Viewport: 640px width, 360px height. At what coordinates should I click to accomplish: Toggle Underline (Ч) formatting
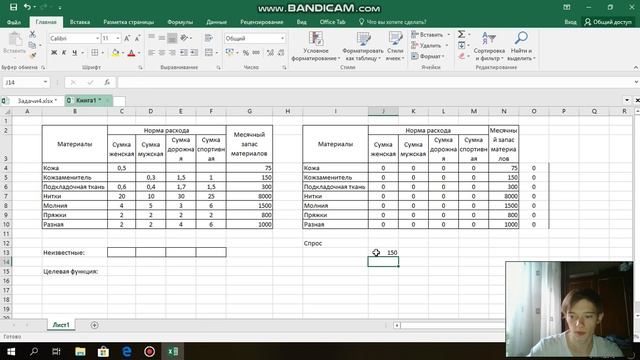click(x=74, y=53)
